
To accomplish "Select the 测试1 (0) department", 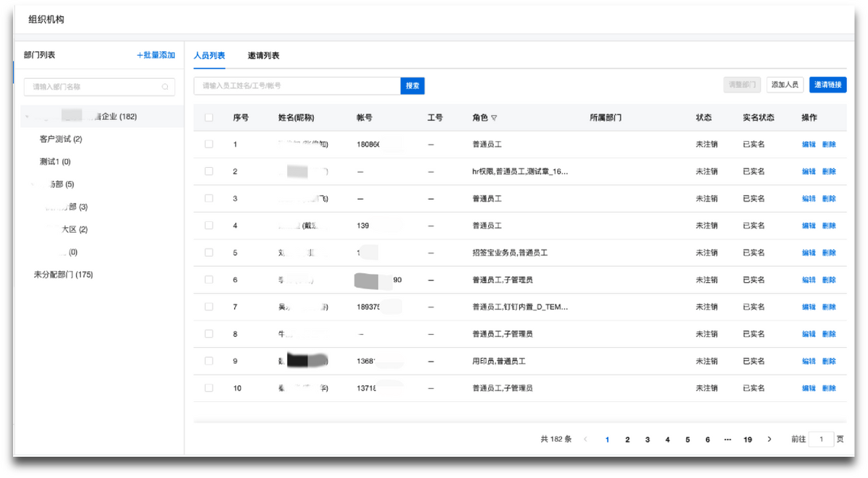I will (55, 161).
